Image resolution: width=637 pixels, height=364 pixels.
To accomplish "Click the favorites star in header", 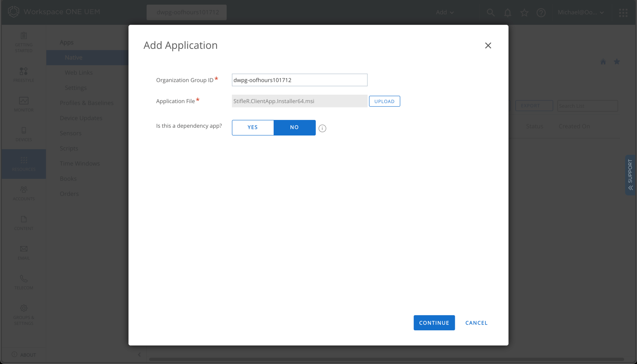I will [524, 13].
